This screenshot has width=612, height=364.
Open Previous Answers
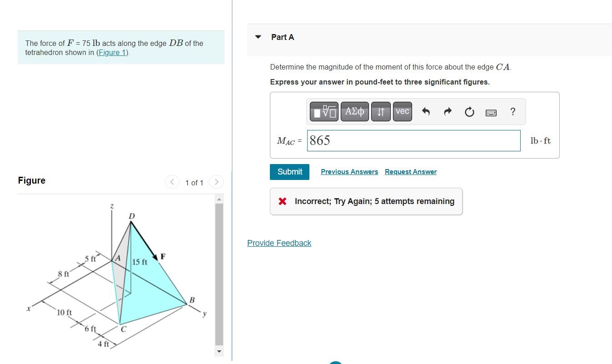pos(349,171)
